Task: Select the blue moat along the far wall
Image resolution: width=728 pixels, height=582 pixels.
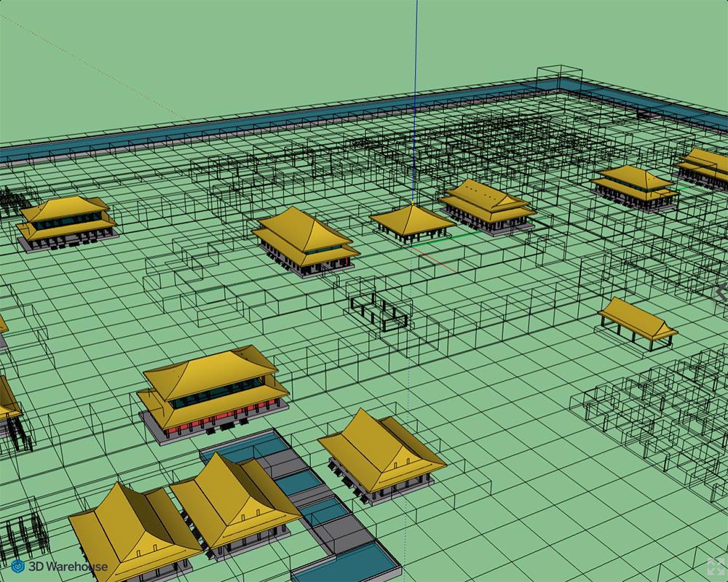Action: point(291,124)
